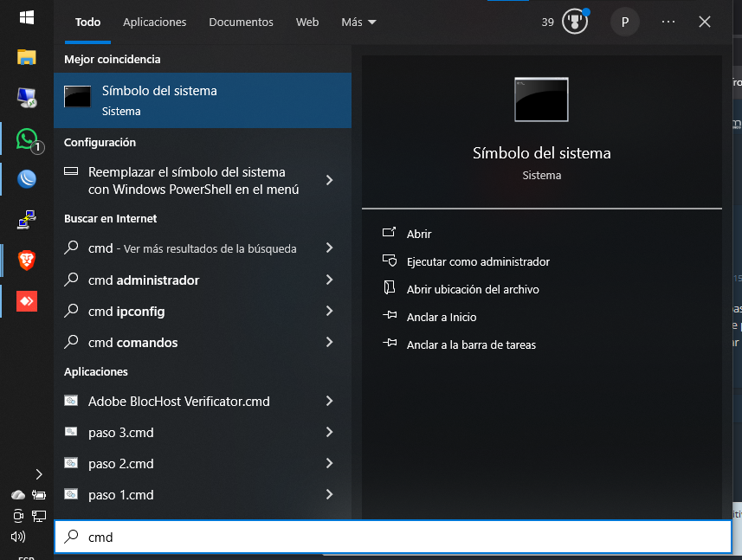Click the paso 2.cmd file icon
Screen dimensions: 742x560
click(x=71, y=462)
